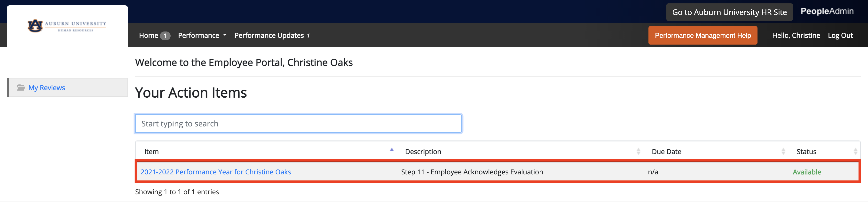The height and width of the screenshot is (202, 868).
Task: Click Performance Management Help button
Action: 702,35
